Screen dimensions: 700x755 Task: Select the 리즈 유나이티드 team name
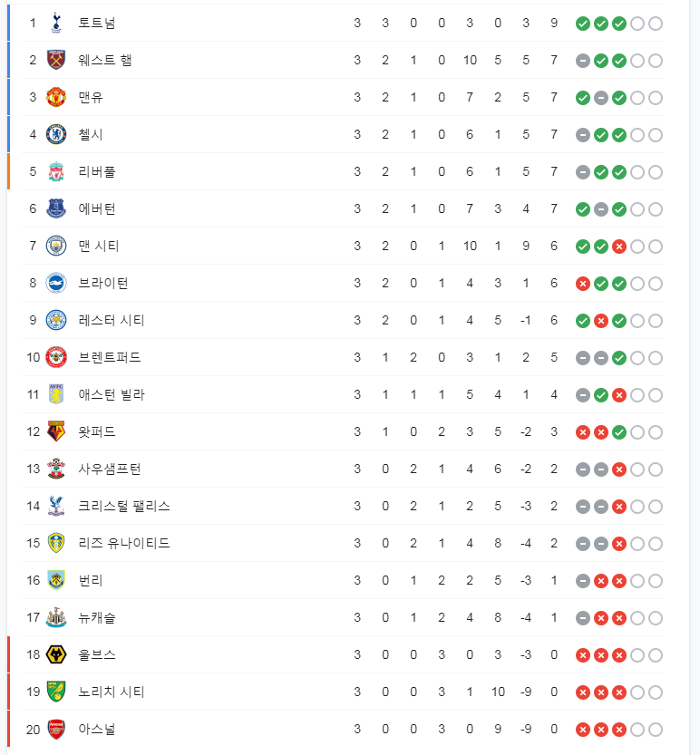(x=123, y=543)
